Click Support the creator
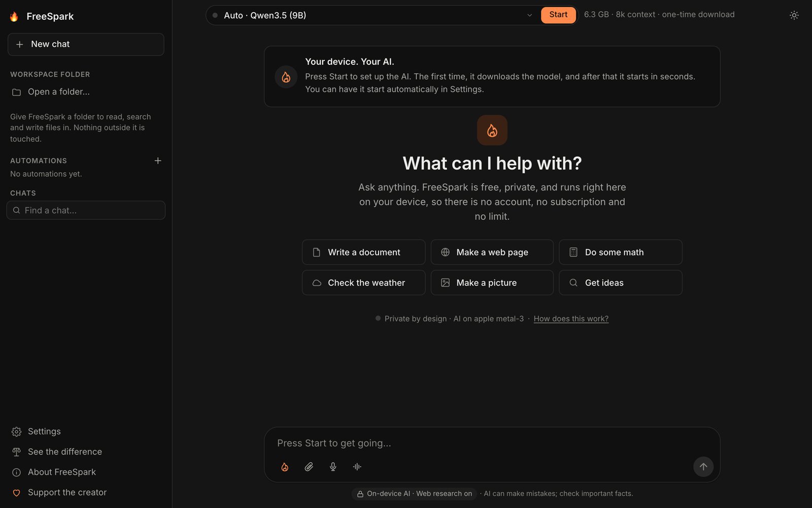 click(86, 492)
